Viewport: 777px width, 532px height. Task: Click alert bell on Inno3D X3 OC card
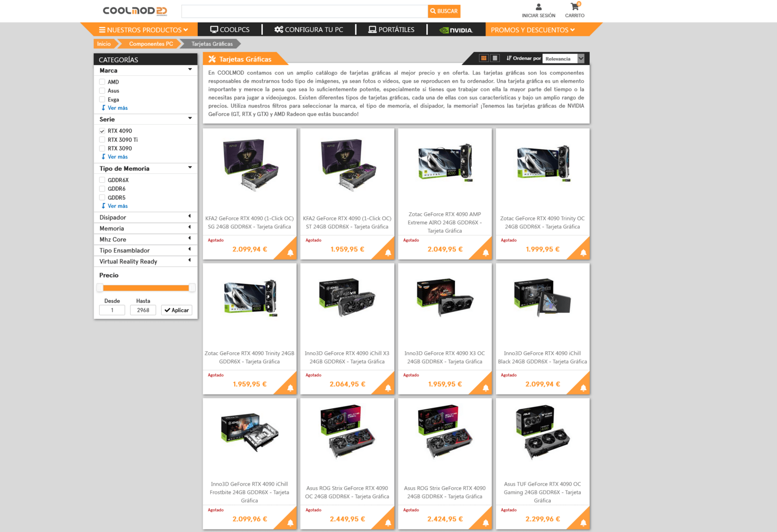[x=486, y=388]
